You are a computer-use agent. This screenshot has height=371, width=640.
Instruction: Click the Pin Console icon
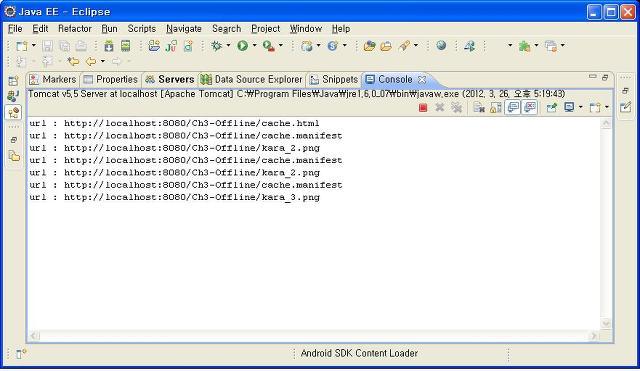[x=552, y=107]
